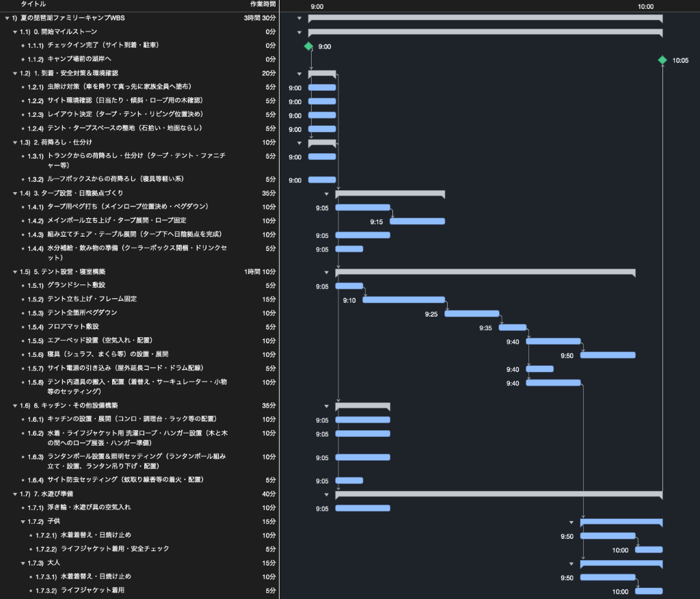Screen dimensions: 700x599
Task: Toggle Gantt collapse arrow beside 水遊び準備 summary bar
Action: coord(326,494)
